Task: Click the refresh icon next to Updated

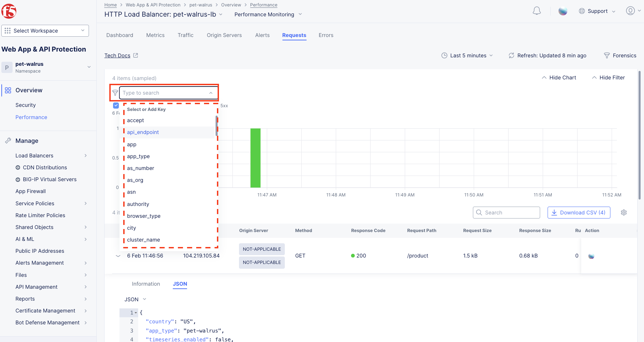Action: 511,55
